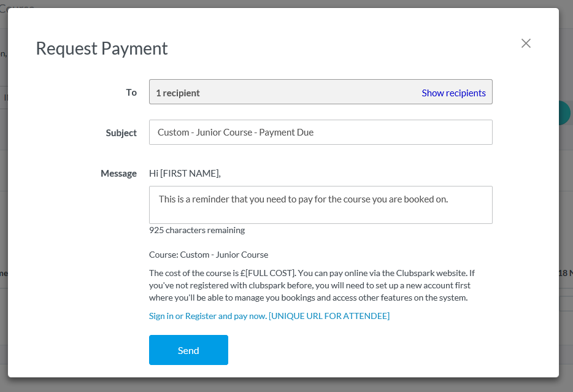Click the Request Payment heading
Screen dimensions: 573x392
102,48
